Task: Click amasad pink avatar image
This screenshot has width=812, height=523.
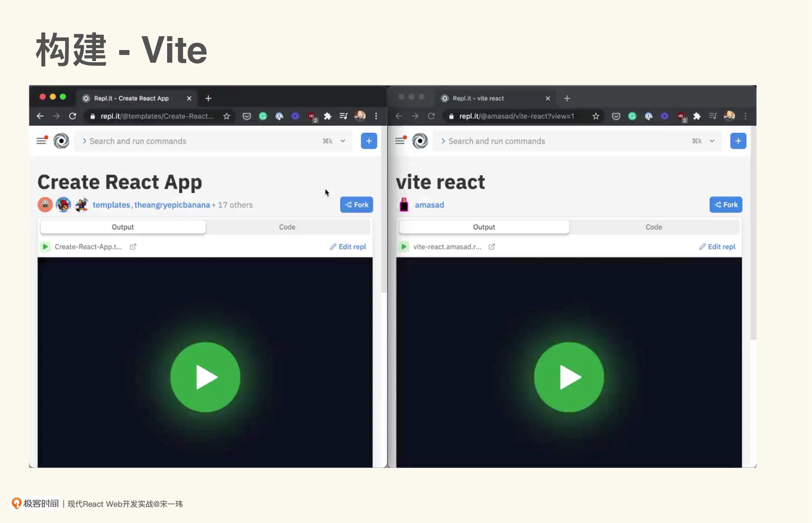Action: 404,205
